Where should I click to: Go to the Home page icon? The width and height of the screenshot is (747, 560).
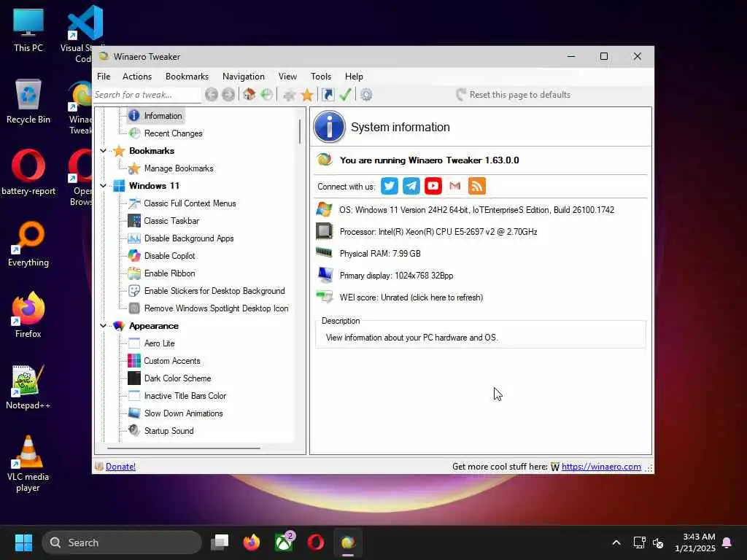coord(249,94)
